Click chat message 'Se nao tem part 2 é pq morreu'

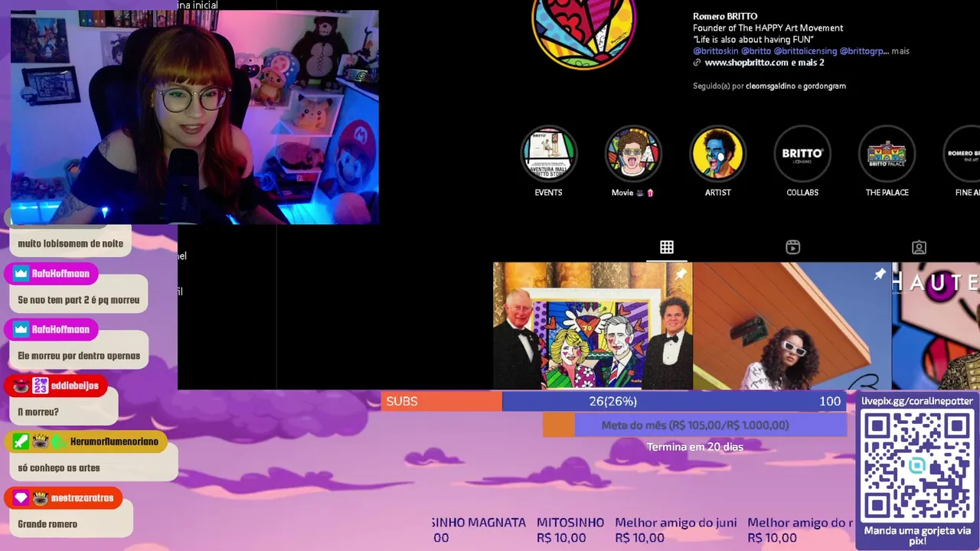click(79, 300)
